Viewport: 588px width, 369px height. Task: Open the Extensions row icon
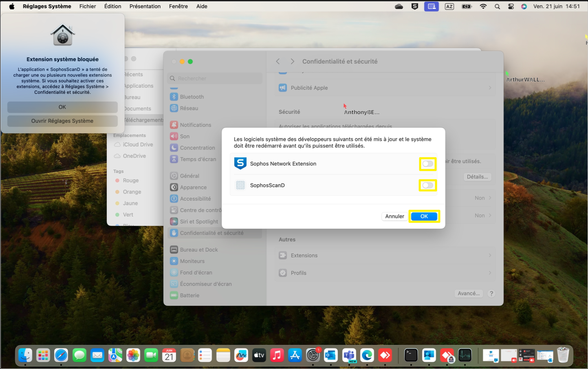pyautogui.click(x=283, y=255)
